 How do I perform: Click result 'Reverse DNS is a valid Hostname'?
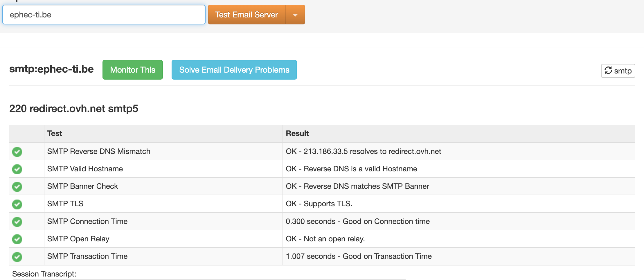click(360, 169)
